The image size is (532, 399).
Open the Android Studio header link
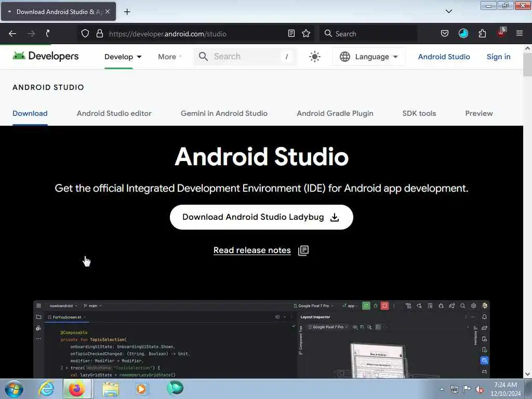(x=444, y=57)
